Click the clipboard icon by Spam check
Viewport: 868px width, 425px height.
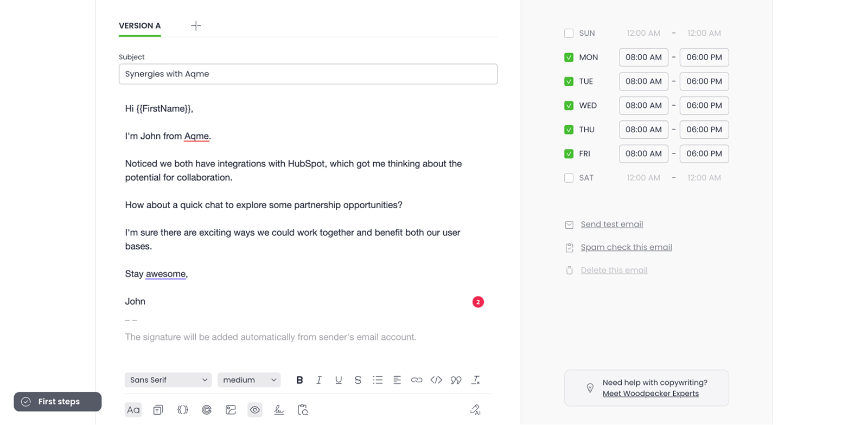click(x=569, y=248)
